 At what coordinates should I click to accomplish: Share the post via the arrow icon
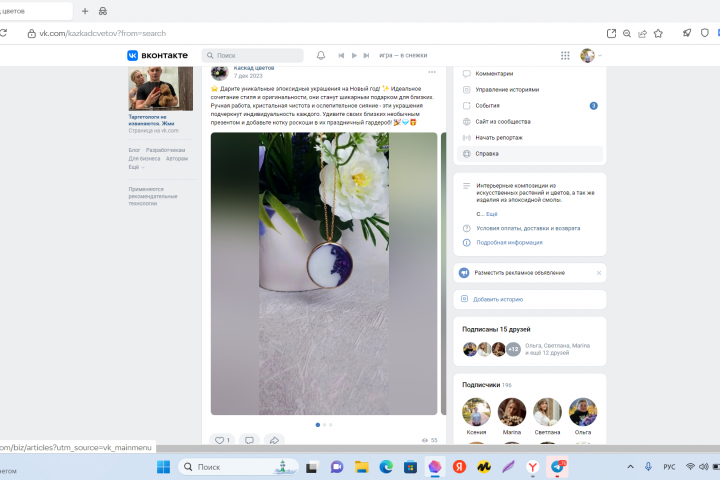[x=274, y=440]
